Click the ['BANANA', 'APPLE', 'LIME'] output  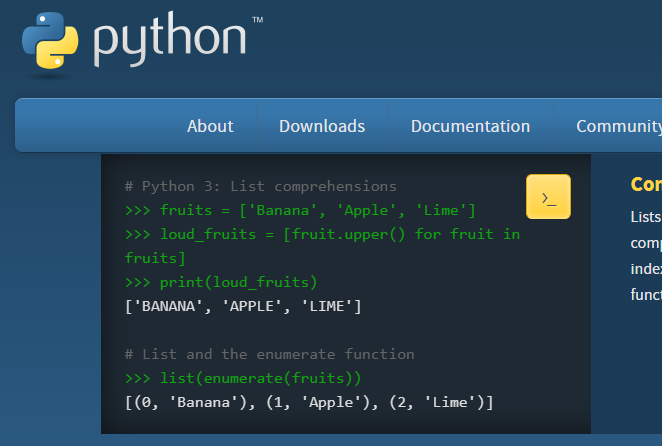[243, 306]
